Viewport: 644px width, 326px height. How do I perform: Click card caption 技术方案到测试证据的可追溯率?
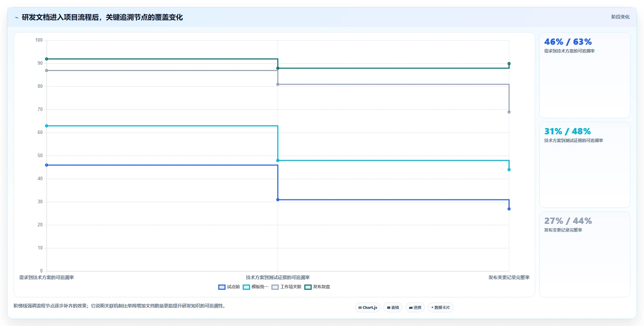point(574,141)
